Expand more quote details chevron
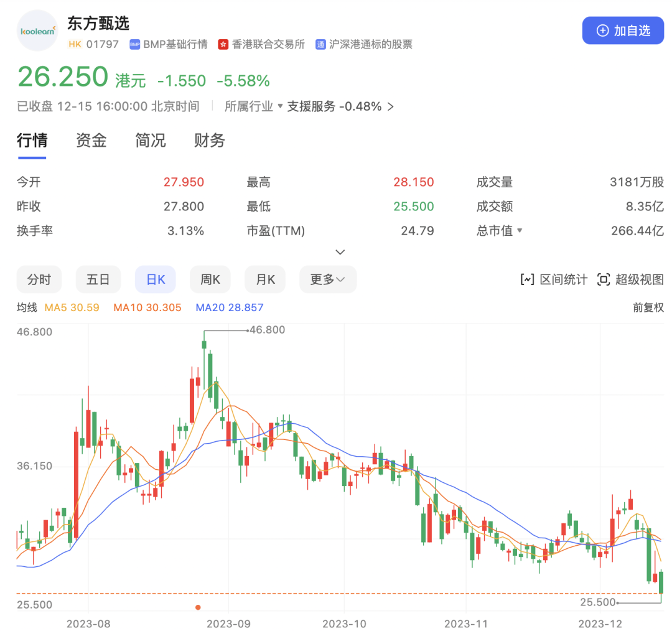This screenshot has height=631, width=672. [x=340, y=252]
